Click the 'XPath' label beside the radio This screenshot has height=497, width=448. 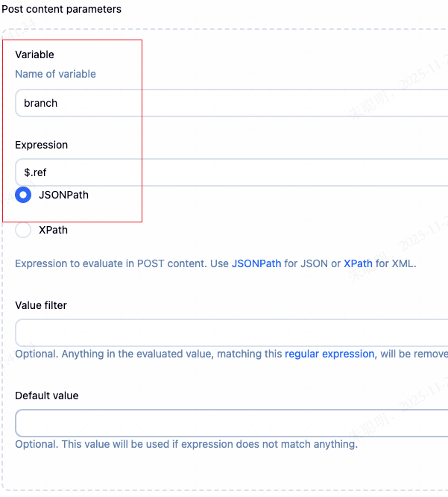[x=53, y=230]
